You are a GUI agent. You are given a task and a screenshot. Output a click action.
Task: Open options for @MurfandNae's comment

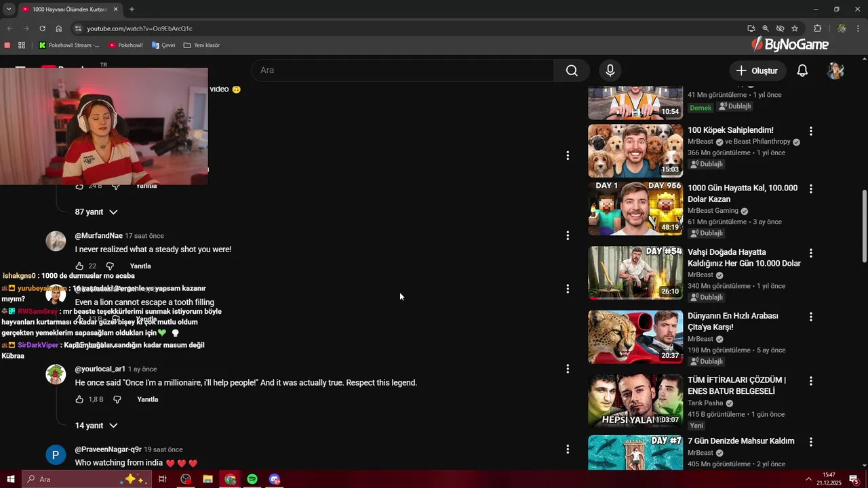[568, 236]
